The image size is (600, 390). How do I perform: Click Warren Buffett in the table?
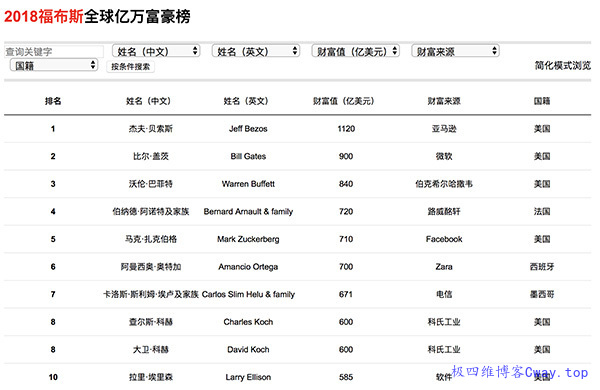click(248, 184)
